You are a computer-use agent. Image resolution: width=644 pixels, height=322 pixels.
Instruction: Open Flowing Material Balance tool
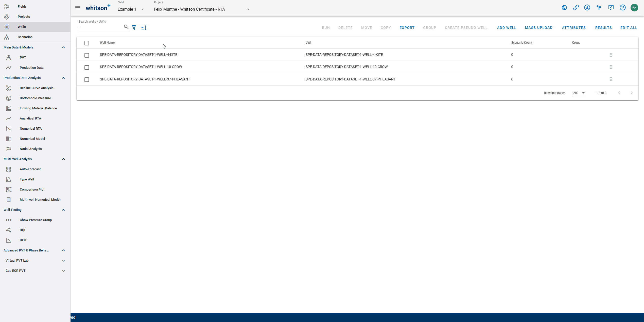(x=38, y=108)
